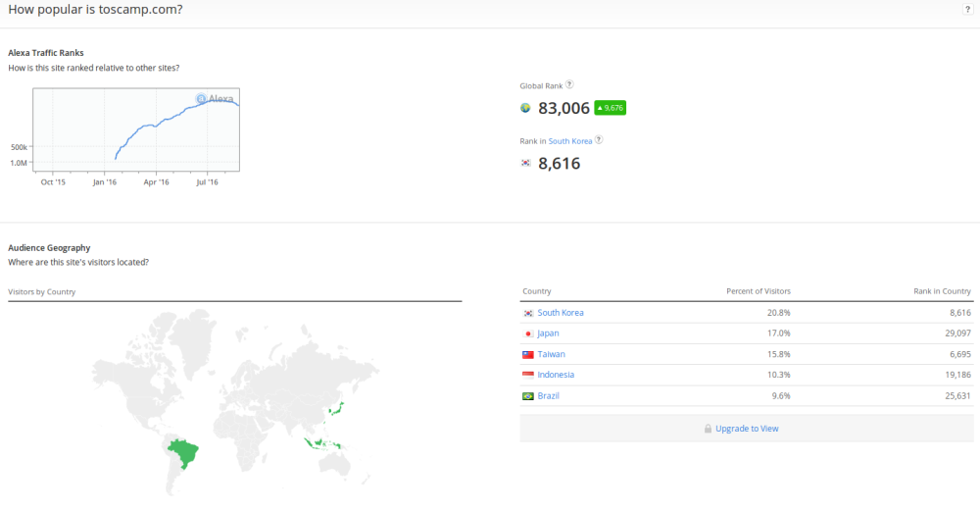
Task: Click the green rank change badge 9,676
Action: point(610,108)
